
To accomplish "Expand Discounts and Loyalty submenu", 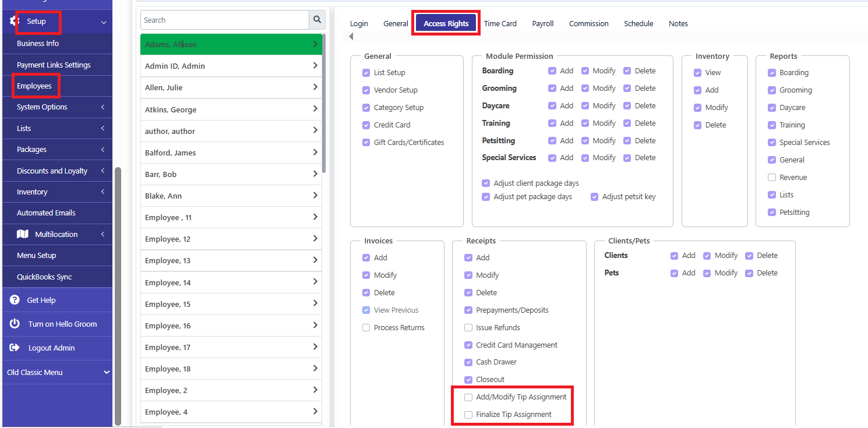I will pos(103,171).
